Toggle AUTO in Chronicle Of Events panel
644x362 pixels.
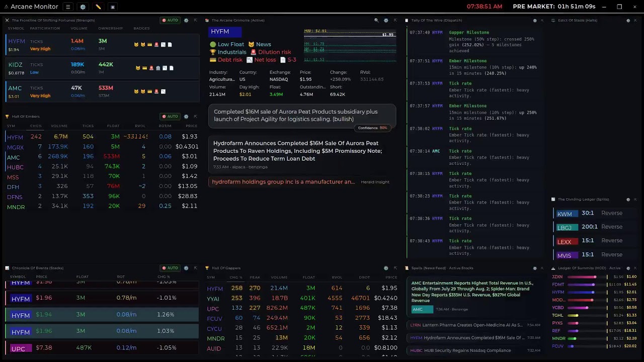[x=170, y=268]
